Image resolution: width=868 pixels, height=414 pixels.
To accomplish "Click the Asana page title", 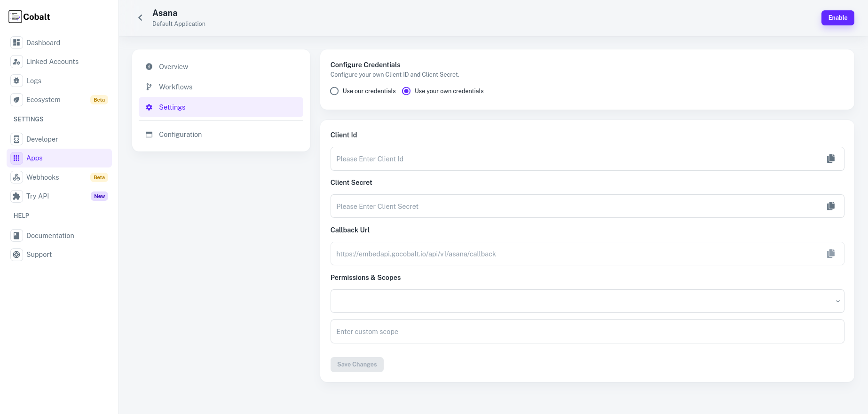I will (x=165, y=13).
